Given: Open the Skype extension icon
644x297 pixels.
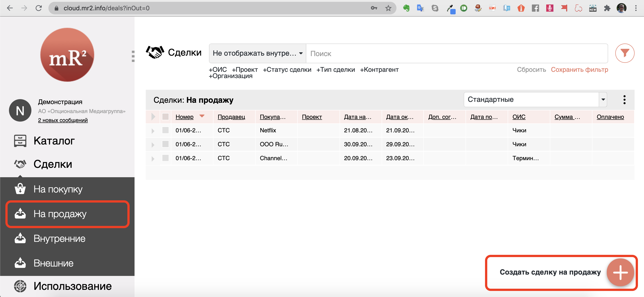Looking at the screenshot, I should pyautogui.click(x=435, y=8).
